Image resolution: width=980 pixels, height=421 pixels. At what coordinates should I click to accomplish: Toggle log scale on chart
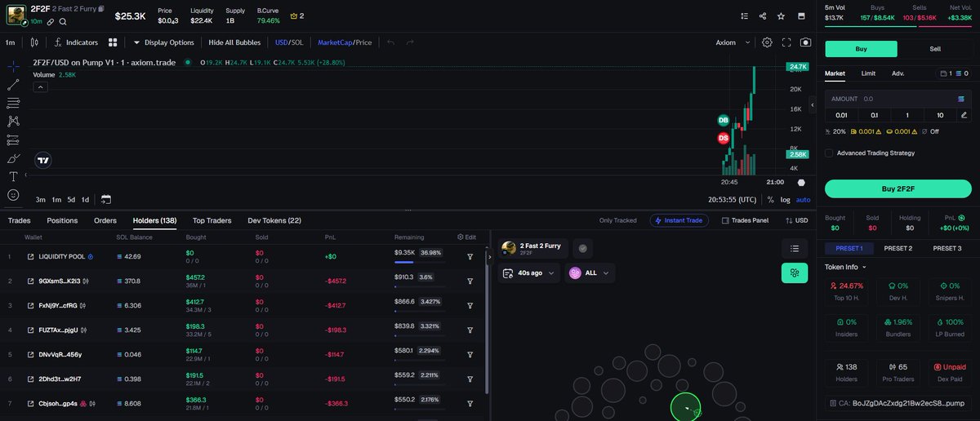[x=786, y=199]
